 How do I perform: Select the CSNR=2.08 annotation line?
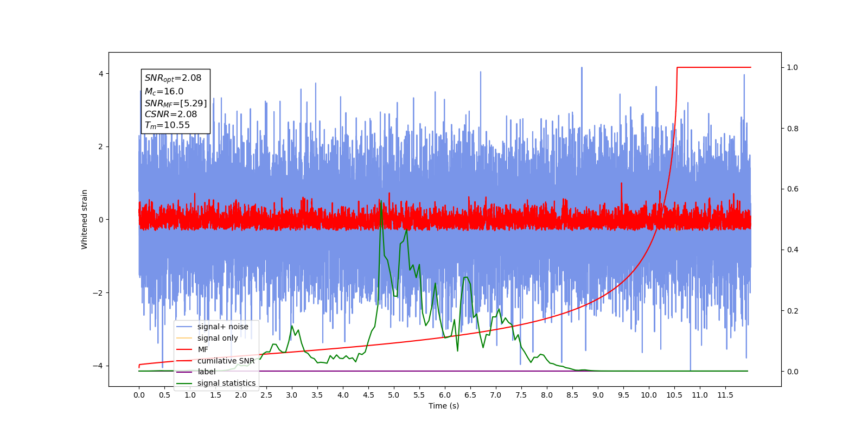[x=171, y=114]
